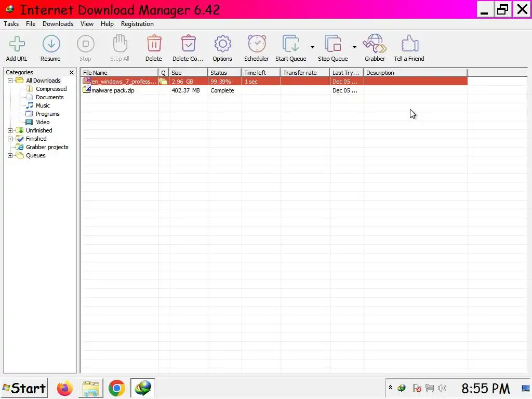Click the Q column header

click(164, 73)
